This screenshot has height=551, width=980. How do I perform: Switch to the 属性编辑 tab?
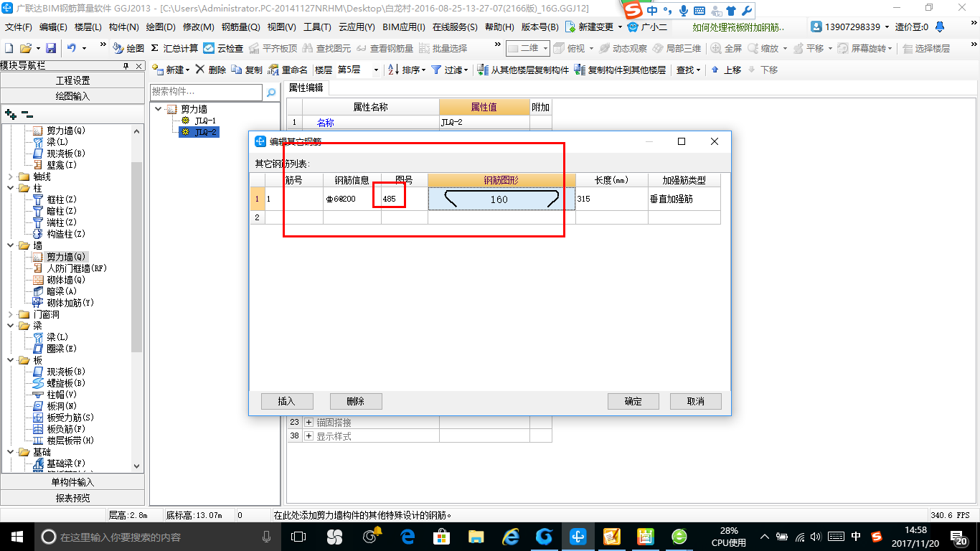[x=306, y=88]
